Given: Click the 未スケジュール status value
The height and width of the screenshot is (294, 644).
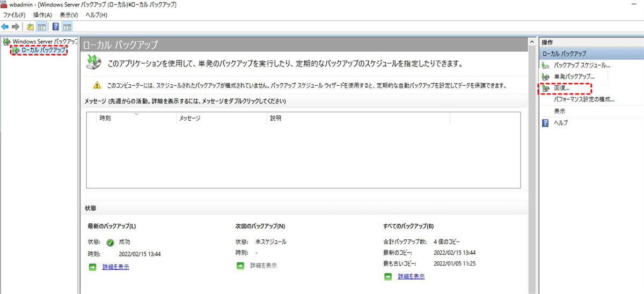Looking at the screenshot, I should [271, 242].
